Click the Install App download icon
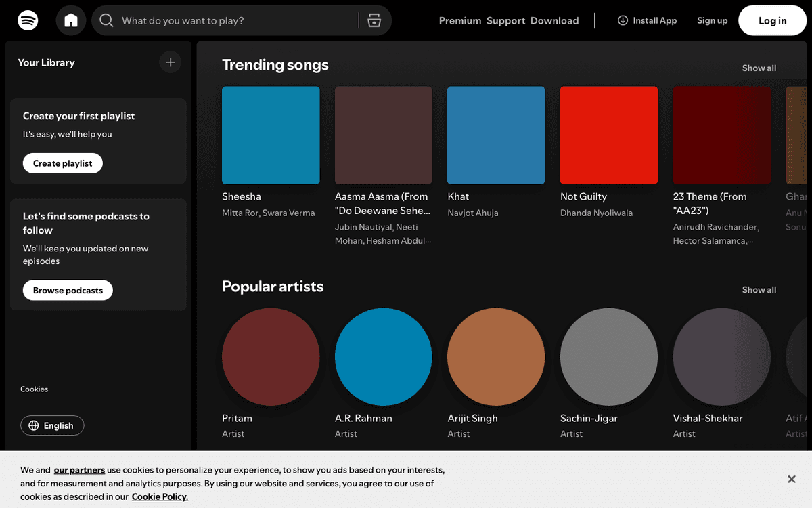 623,20
